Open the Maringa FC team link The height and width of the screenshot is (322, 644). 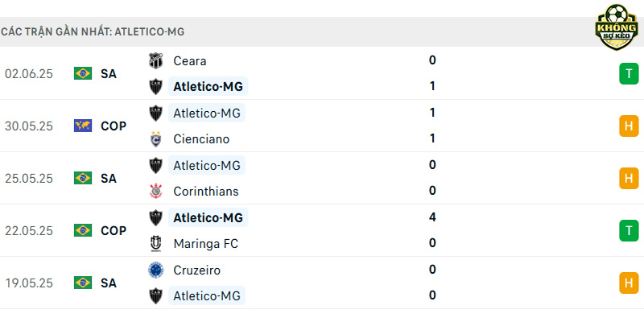pyautogui.click(x=206, y=244)
